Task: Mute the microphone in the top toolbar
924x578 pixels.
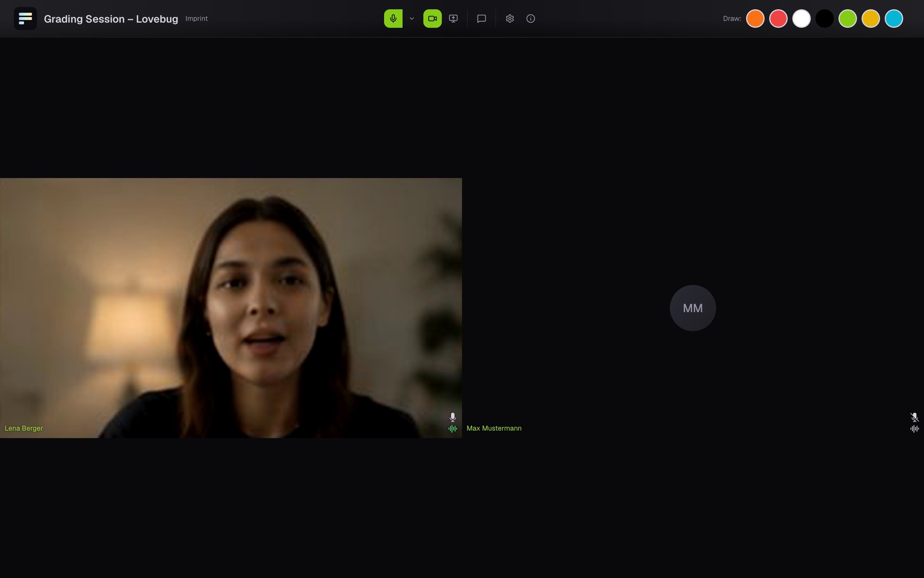Action: coord(393,18)
